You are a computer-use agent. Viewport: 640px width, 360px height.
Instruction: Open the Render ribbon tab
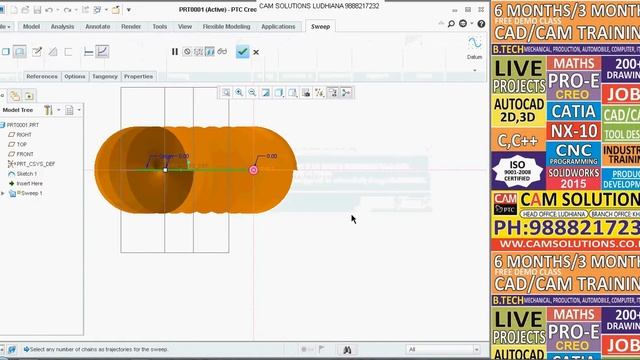(x=131, y=27)
